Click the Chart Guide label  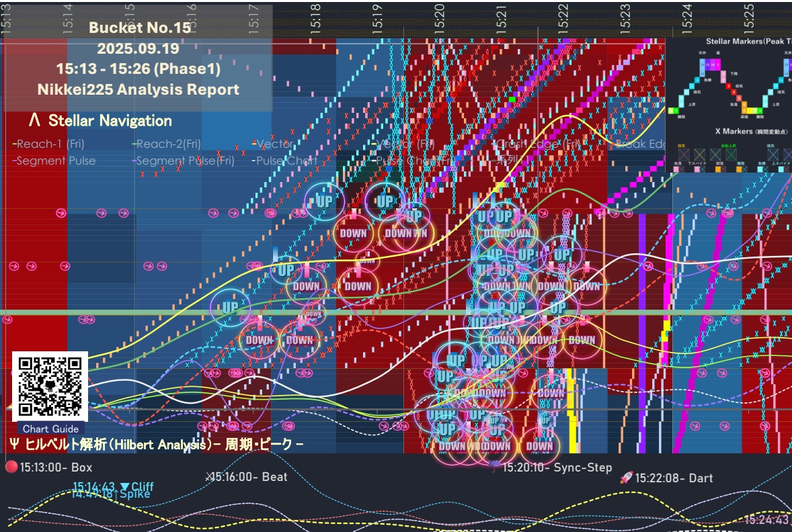pos(50,429)
